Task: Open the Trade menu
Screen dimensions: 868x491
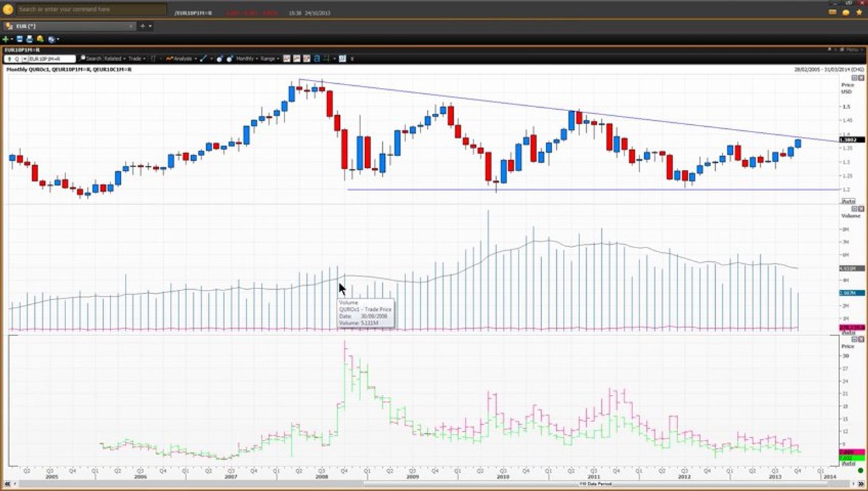Action: pyautogui.click(x=136, y=59)
